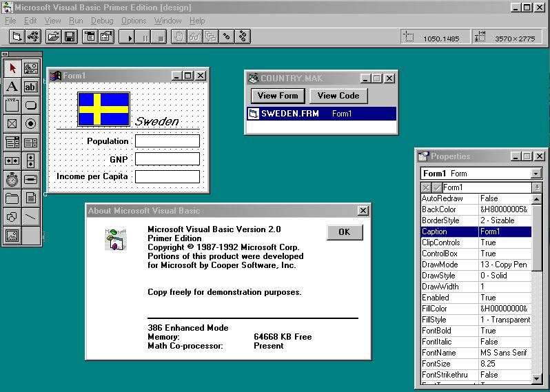
Task: Expand the Form1 object dropdown in Properties
Action: pyautogui.click(x=536, y=174)
